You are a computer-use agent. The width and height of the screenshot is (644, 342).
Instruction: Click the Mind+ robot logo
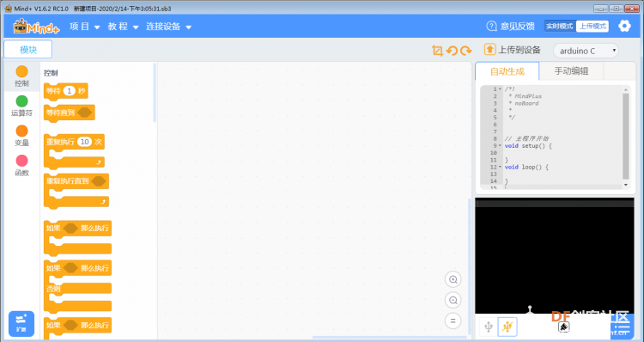click(x=37, y=27)
